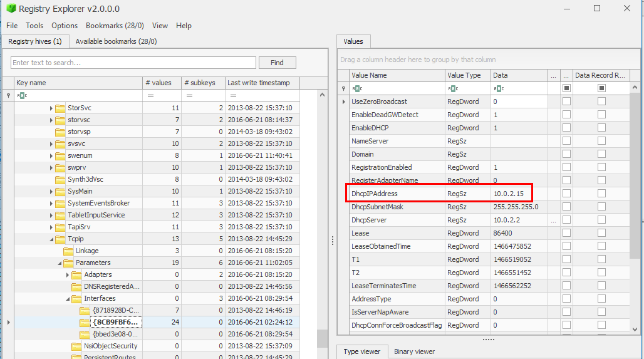Collapse the Tcpip tree node
Viewport: 644px width, 359px height.
coord(51,239)
